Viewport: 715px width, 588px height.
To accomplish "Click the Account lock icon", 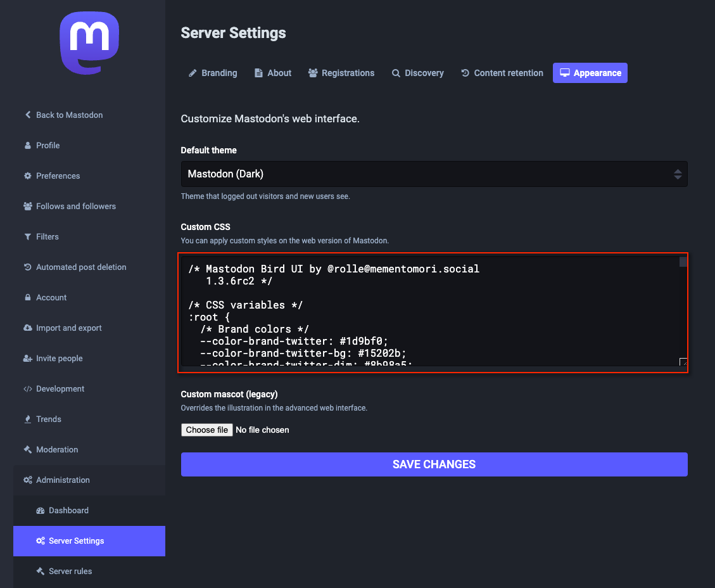I will point(28,297).
